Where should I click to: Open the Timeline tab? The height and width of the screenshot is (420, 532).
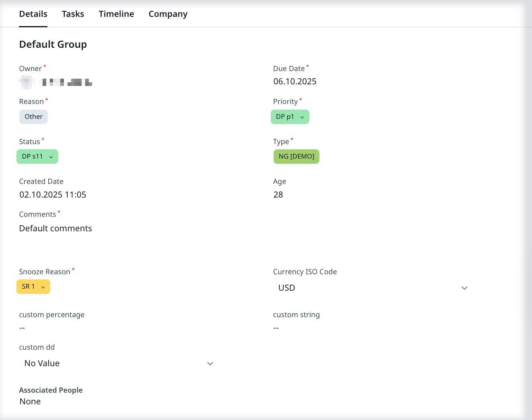(116, 14)
